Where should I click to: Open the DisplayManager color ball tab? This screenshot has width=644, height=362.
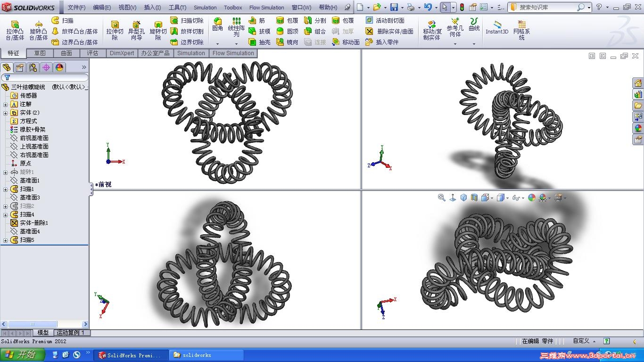coord(59,67)
